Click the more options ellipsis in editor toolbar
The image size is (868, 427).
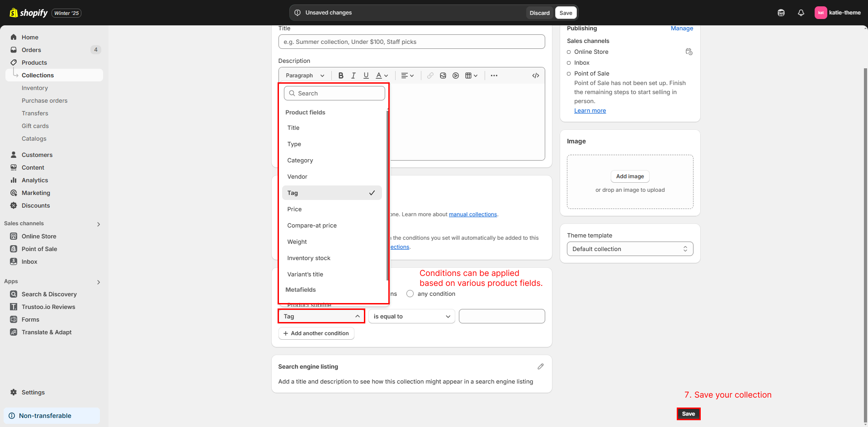click(494, 76)
